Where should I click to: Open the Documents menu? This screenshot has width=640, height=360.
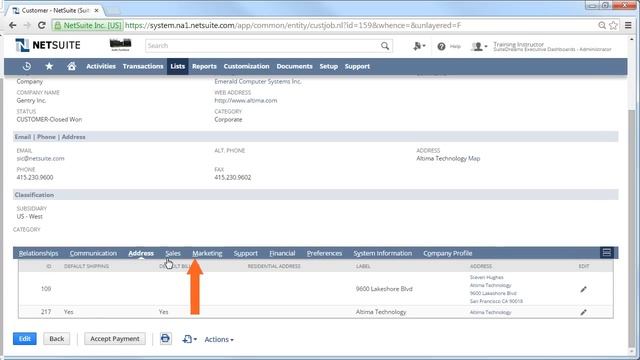click(294, 66)
